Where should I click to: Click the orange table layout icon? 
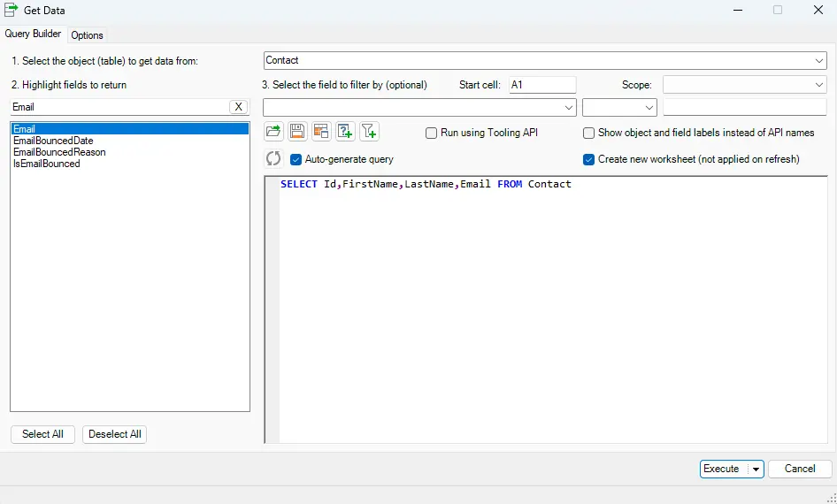click(321, 132)
